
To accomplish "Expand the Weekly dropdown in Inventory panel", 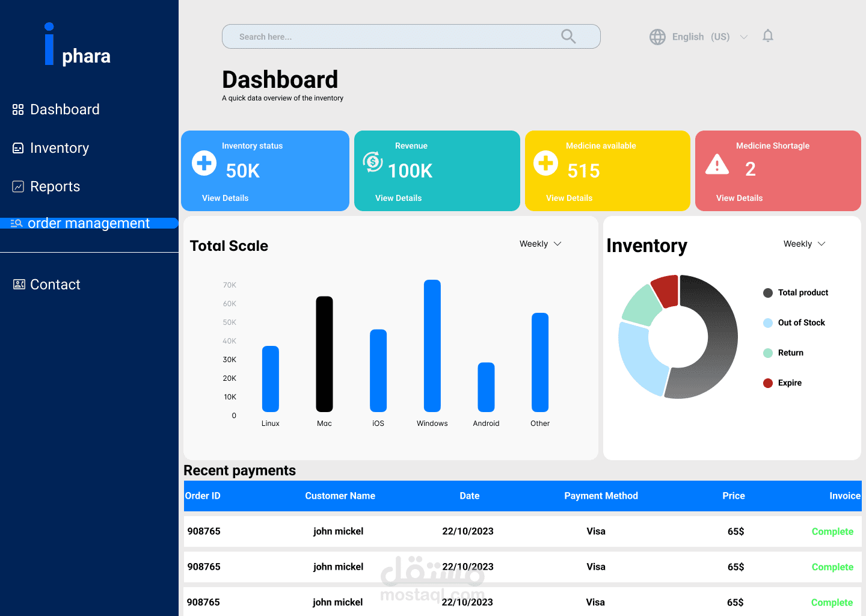I will (804, 244).
